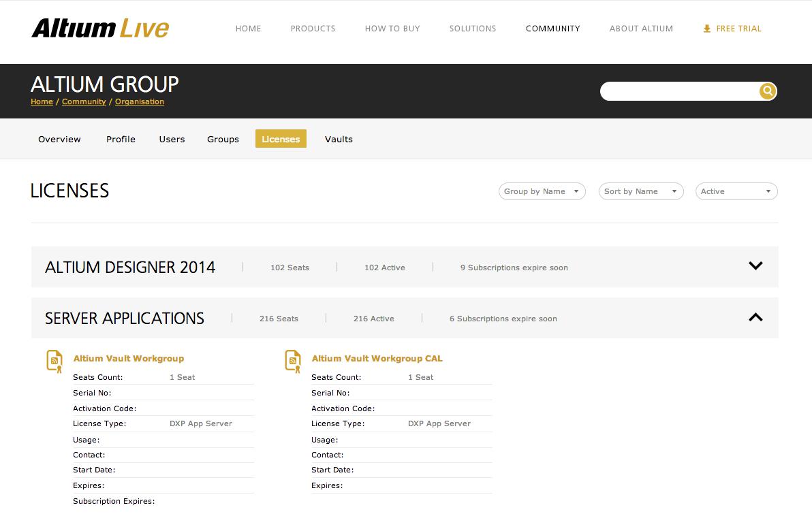
Task: Open the Products menu item
Action: click(x=313, y=29)
